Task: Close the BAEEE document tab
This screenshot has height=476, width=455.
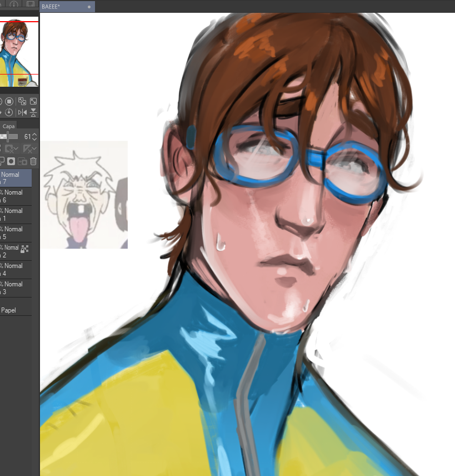Action: click(x=89, y=7)
